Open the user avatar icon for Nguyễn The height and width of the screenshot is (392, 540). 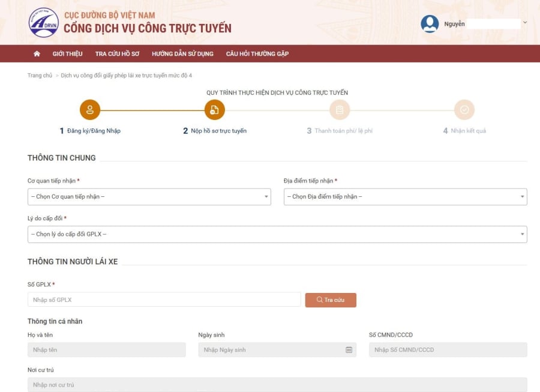(x=430, y=24)
